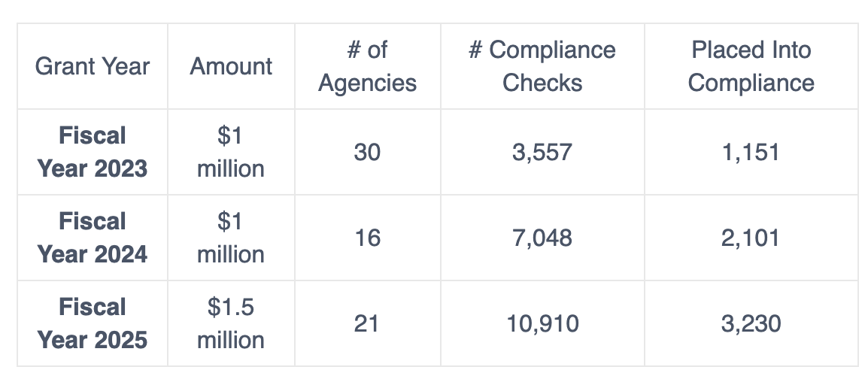Select the 3,230 placed into compliance cell
The image size is (868, 379).
(x=751, y=324)
